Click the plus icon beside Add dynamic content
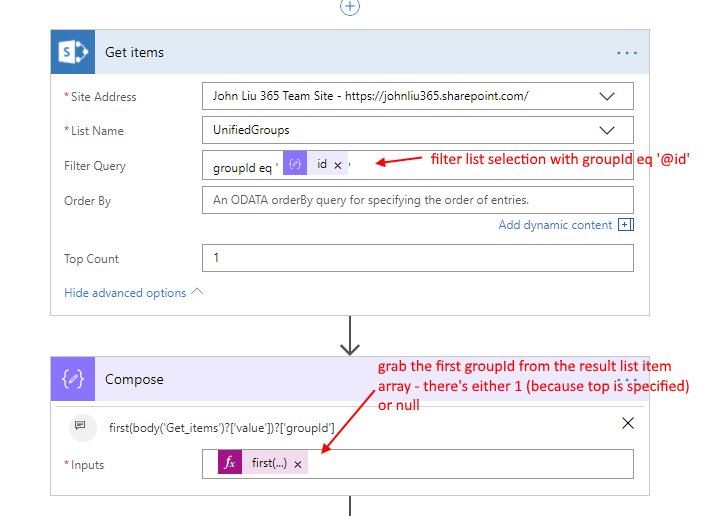The image size is (707, 516). [x=626, y=225]
